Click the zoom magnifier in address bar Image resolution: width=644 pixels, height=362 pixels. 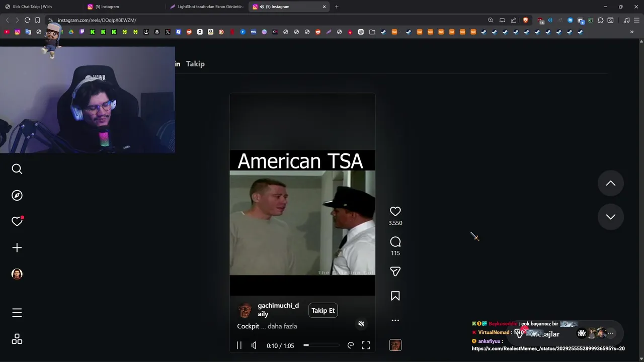coord(491,20)
